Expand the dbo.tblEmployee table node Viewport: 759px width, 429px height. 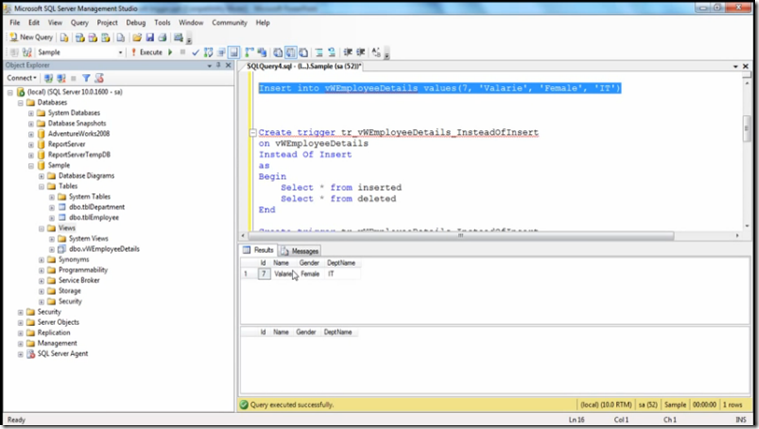(x=52, y=218)
